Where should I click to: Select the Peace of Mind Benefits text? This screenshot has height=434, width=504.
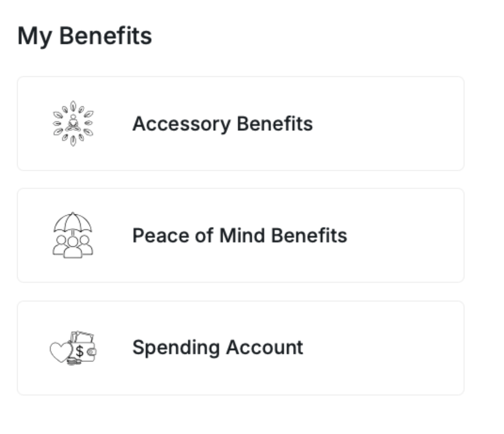239,235
